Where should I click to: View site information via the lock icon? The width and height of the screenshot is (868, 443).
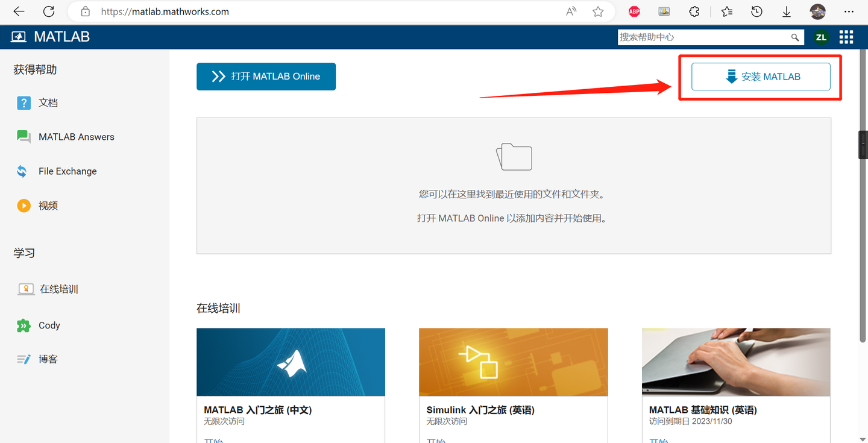85,11
